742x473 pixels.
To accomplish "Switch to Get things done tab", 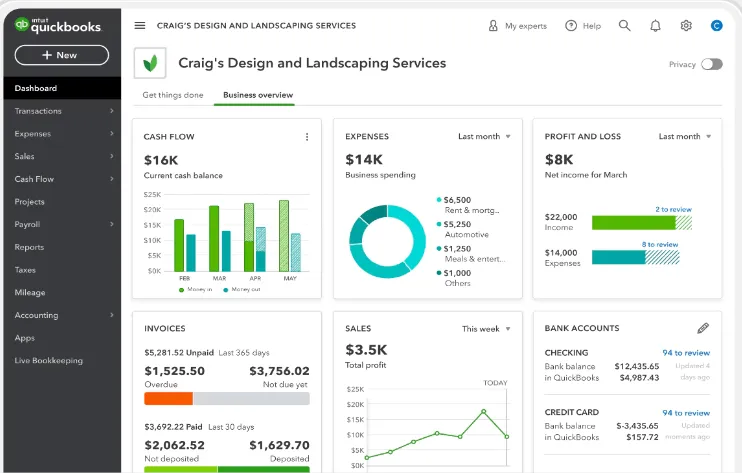I will pyautogui.click(x=173, y=95).
